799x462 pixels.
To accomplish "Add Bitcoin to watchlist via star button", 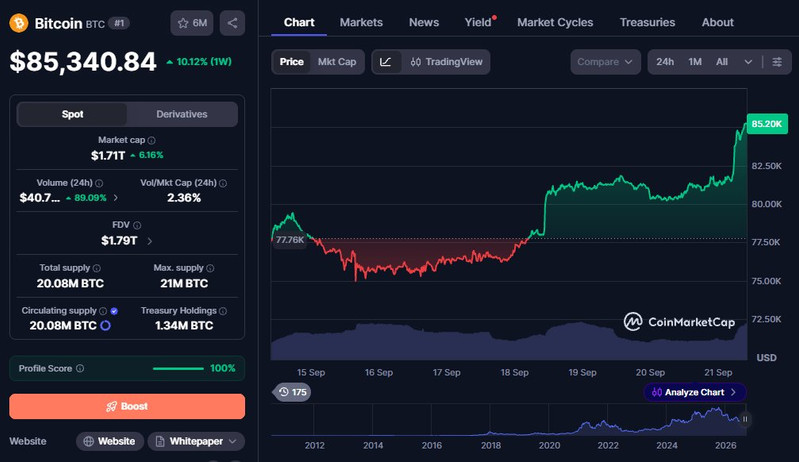I will (x=192, y=23).
